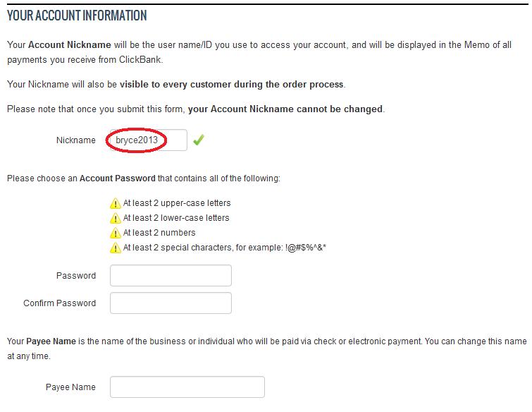Click the green checkmark beside Nickname field
The width and height of the screenshot is (532, 412).
[199, 140]
